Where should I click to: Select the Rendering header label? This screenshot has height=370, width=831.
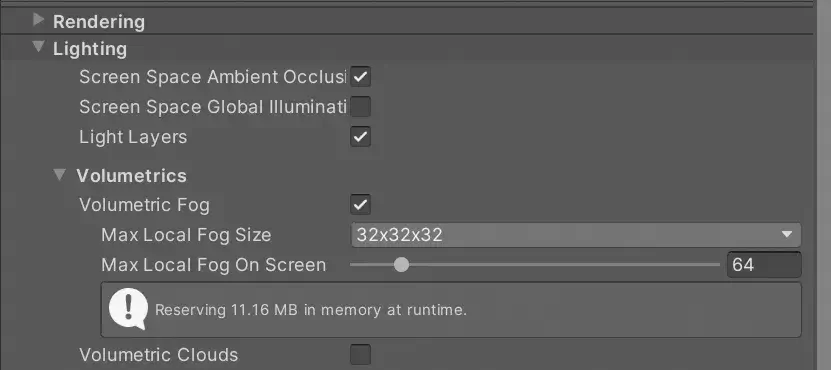(99, 22)
